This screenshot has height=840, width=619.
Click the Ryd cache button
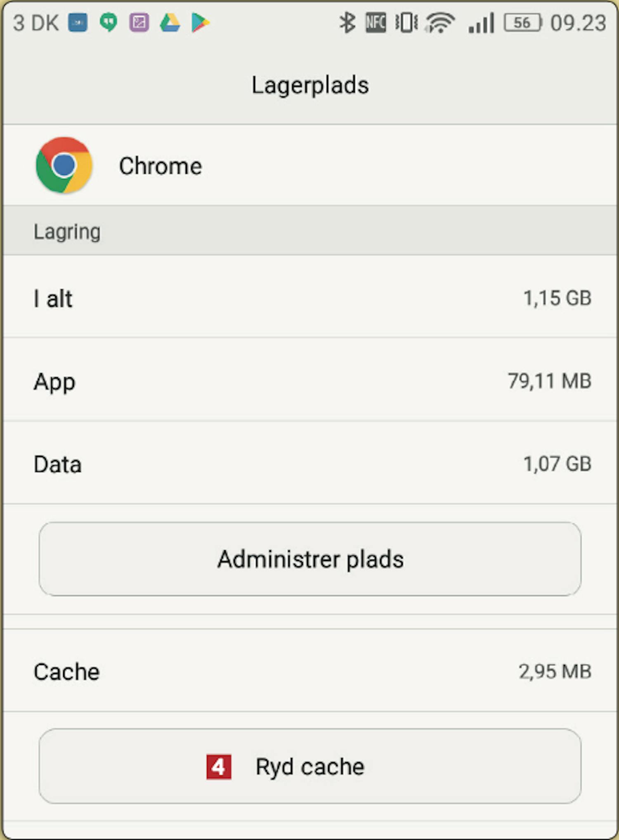tap(310, 766)
